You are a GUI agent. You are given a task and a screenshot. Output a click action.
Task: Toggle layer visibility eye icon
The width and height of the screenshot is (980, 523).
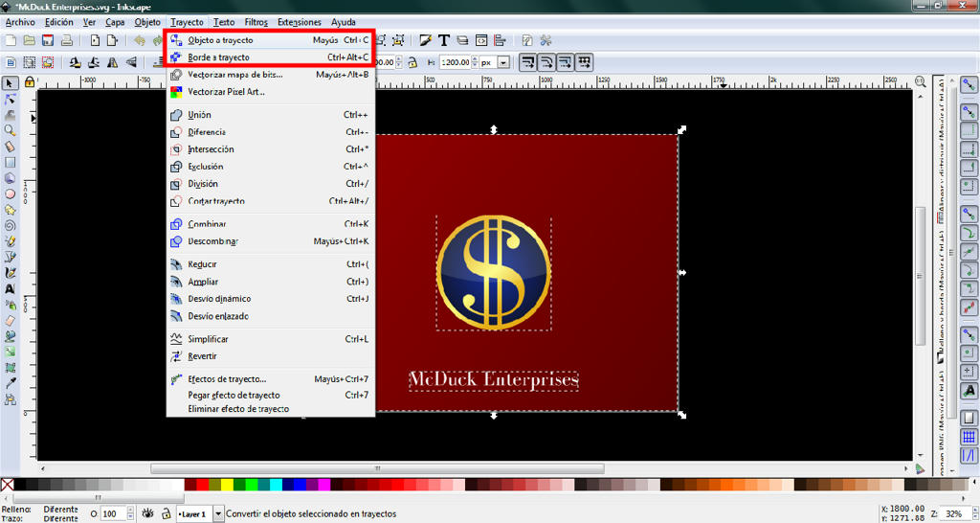(148, 513)
